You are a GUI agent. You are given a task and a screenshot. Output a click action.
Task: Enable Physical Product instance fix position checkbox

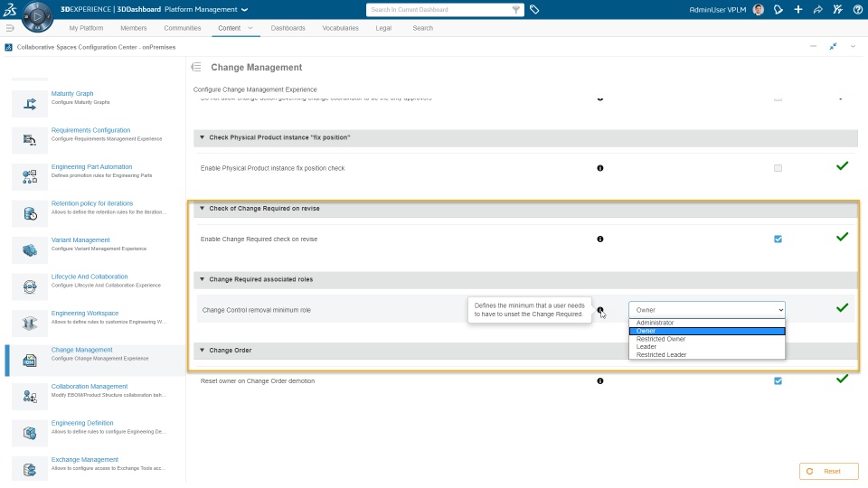click(x=778, y=168)
